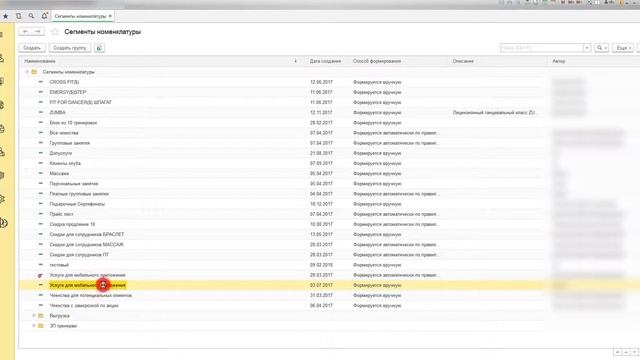Open magnifier find dropdown button
640x360 pixels.
click(602, 48)
